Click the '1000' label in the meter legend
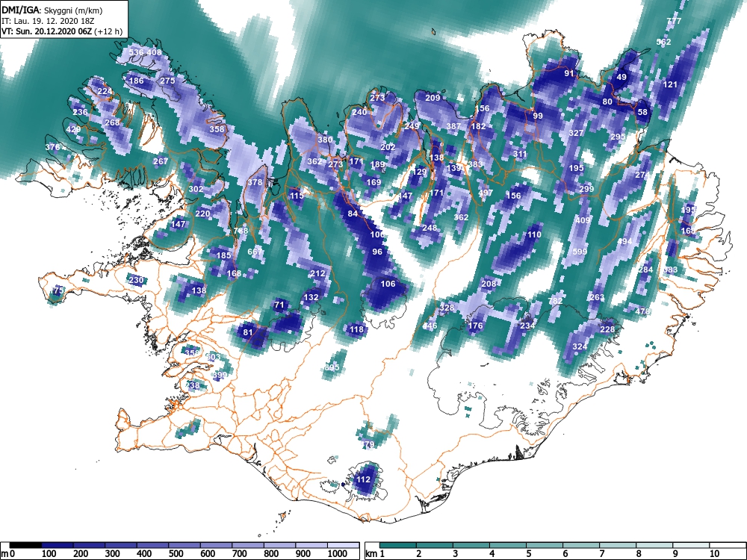 [337, 554]
